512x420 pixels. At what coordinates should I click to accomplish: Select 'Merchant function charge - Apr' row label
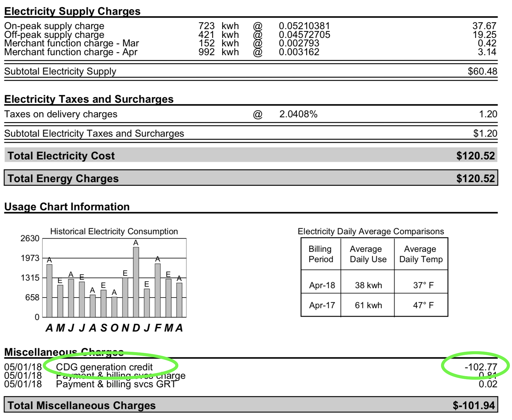pyautogui.click(x=71, y=52)
